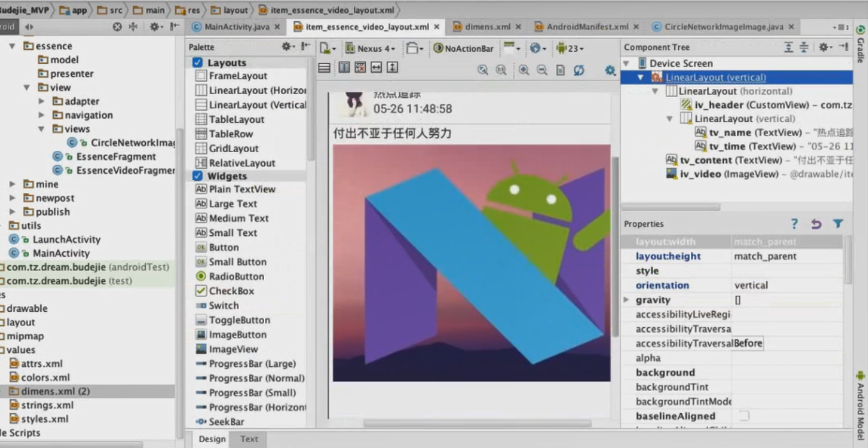Image resolution: width=868 pixels, height=448 pixels.
Task: Toggle the Widgets palette group checkbox
Action: point(198,176)
